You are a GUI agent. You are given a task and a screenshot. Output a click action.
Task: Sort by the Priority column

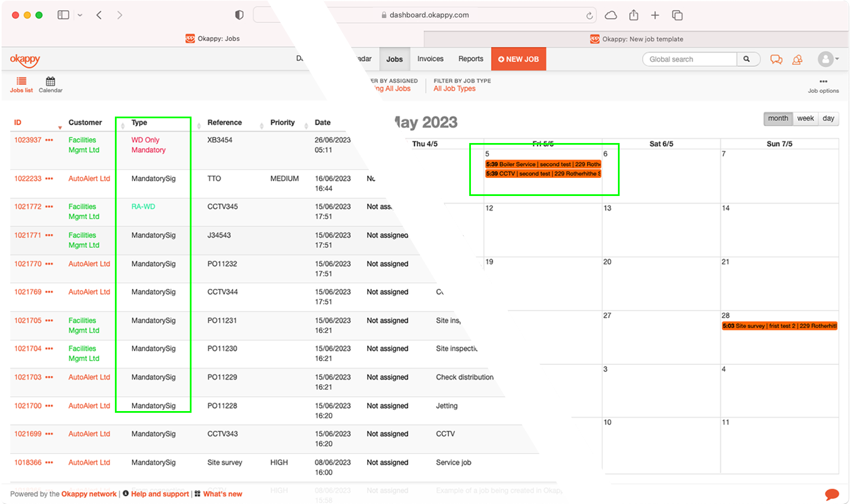(282, 123)
